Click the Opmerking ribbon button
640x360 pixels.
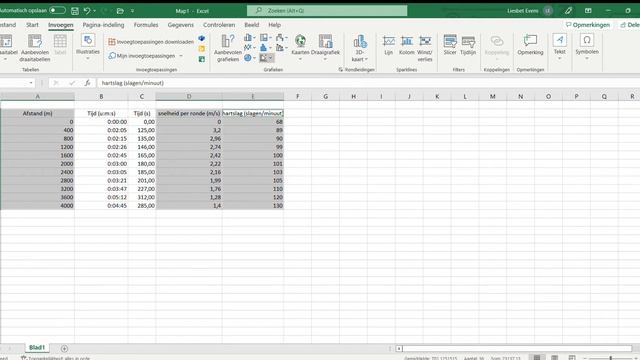(x=530, y=45)
